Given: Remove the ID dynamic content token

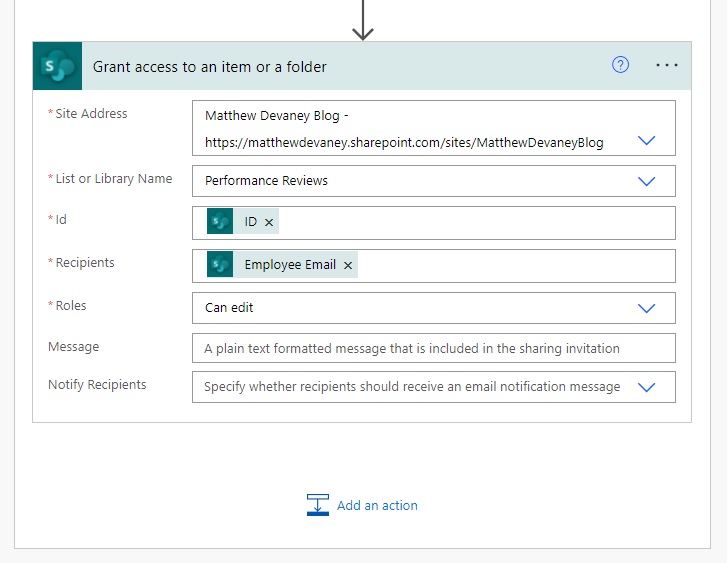Looking at the screenshot, I should 269,223.
